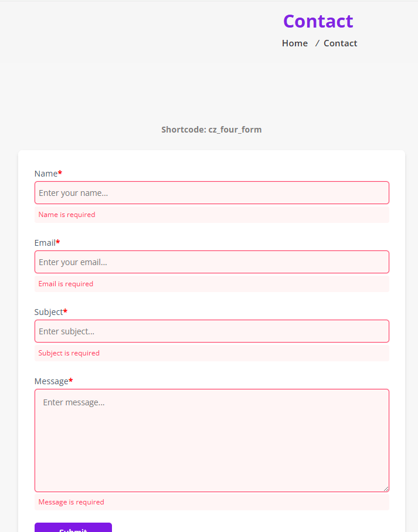Click the Name field label

tap(46, 174)
